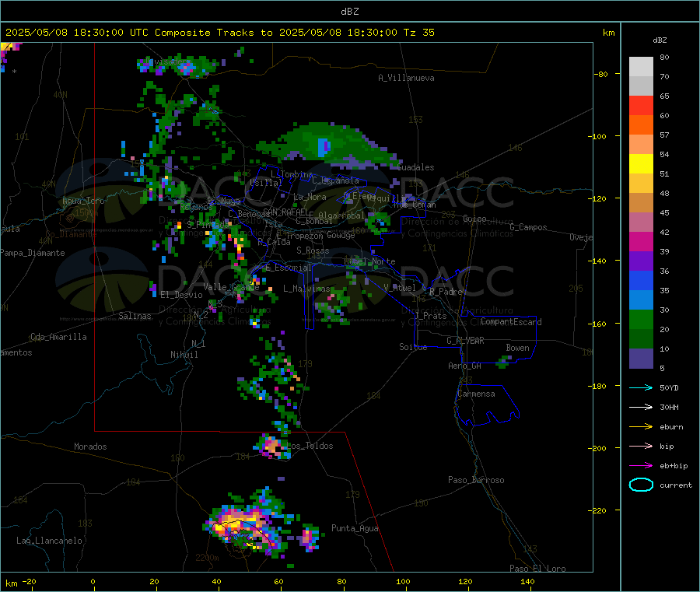Click the Paso_Barroso location label
The width and height of the screenshot is (700, 592).
coord(476,480)
